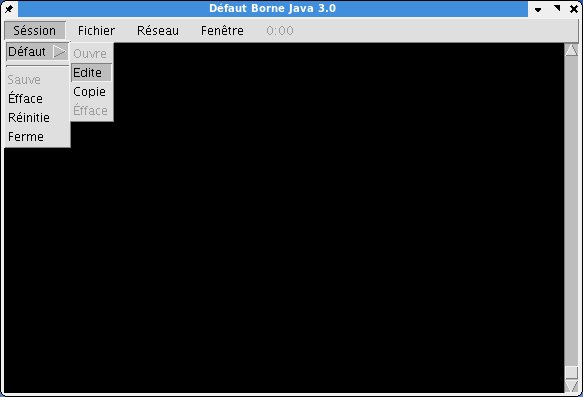Click the 0:00 timer in menu bar

pos(280,30)
